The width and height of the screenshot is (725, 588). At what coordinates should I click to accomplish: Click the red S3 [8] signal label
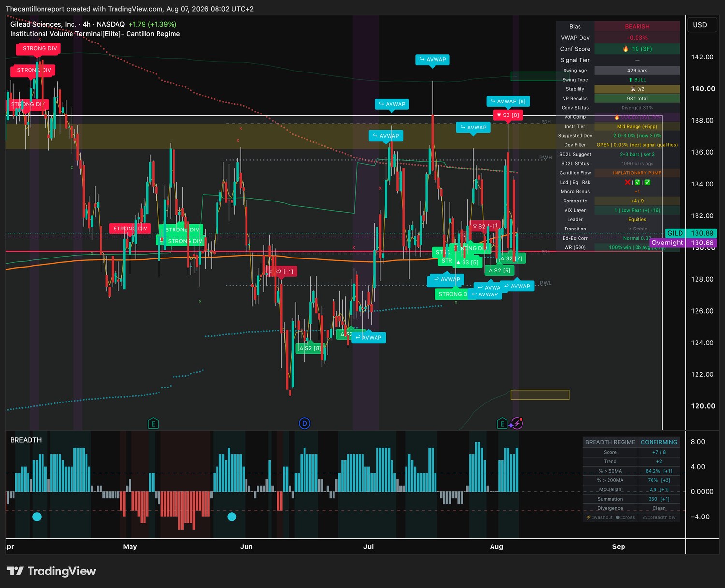508,115
